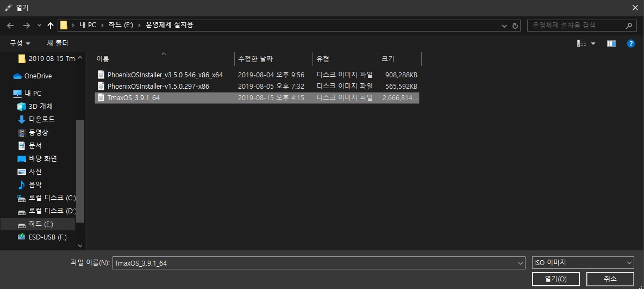This screenshot has width=644, height=289.
Task: Open help with the question mark icon
Action: (632, 43)
